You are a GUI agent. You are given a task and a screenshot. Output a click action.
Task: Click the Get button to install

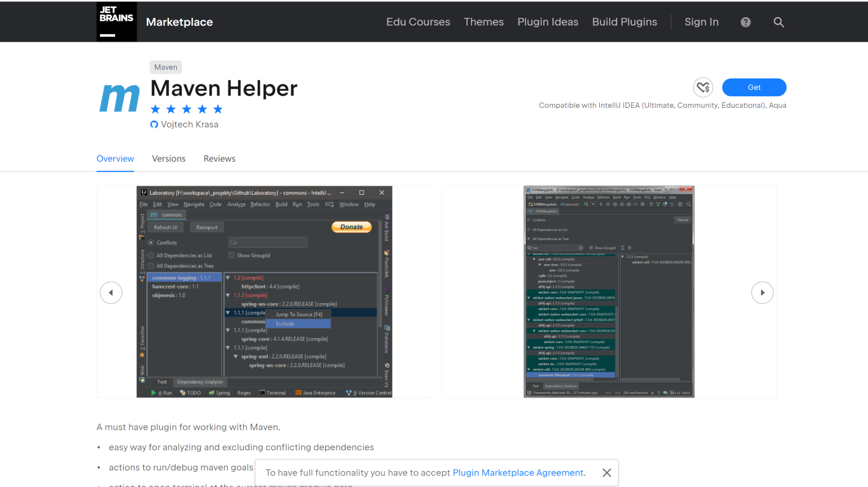coord(754,87)
